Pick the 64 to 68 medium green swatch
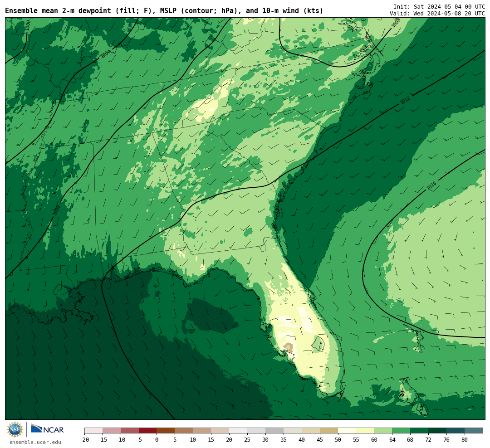The image size is (490, 448). [401, 431]
